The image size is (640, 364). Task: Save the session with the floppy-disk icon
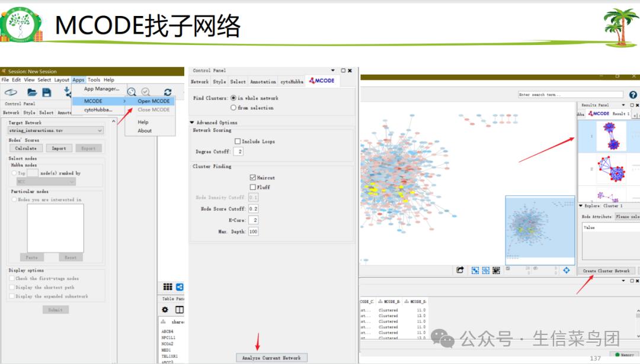pos(47,92)
